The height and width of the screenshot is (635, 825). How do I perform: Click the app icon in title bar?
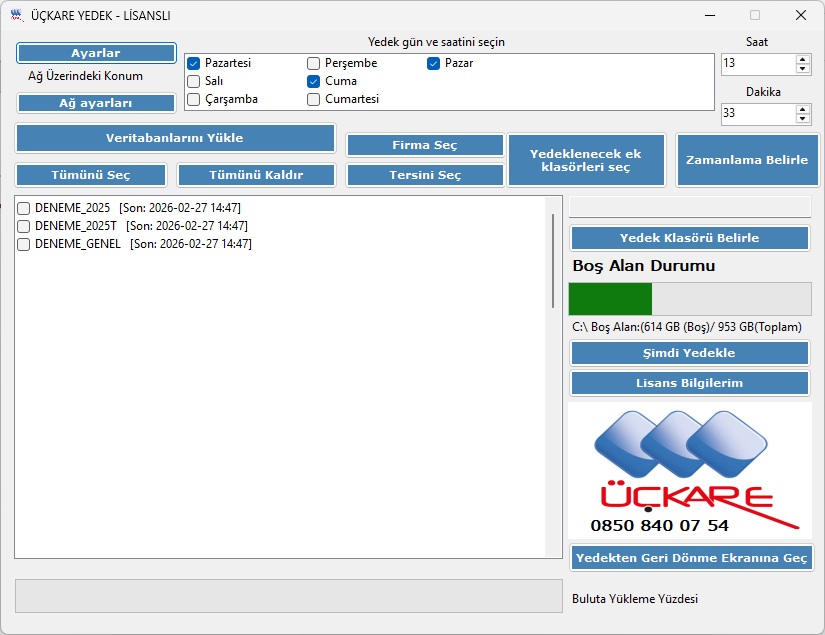point(16,15)
